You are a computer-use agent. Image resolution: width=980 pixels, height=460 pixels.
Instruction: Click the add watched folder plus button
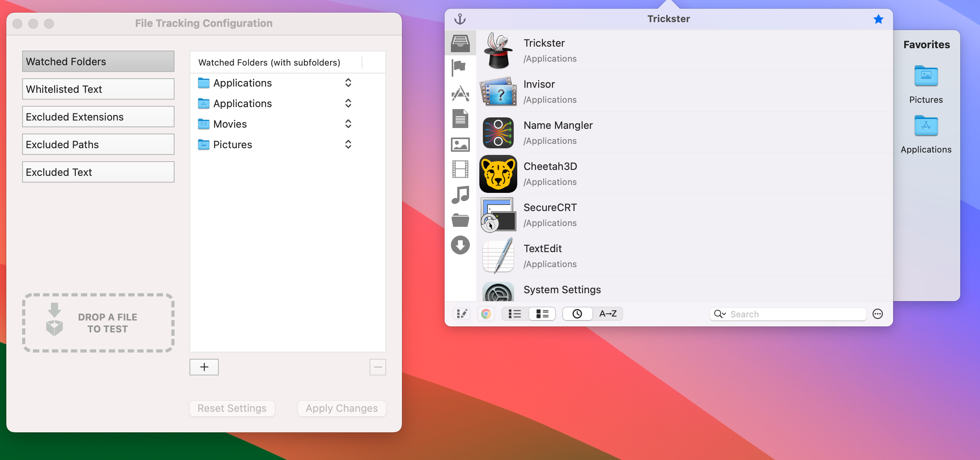coord(204,367)
